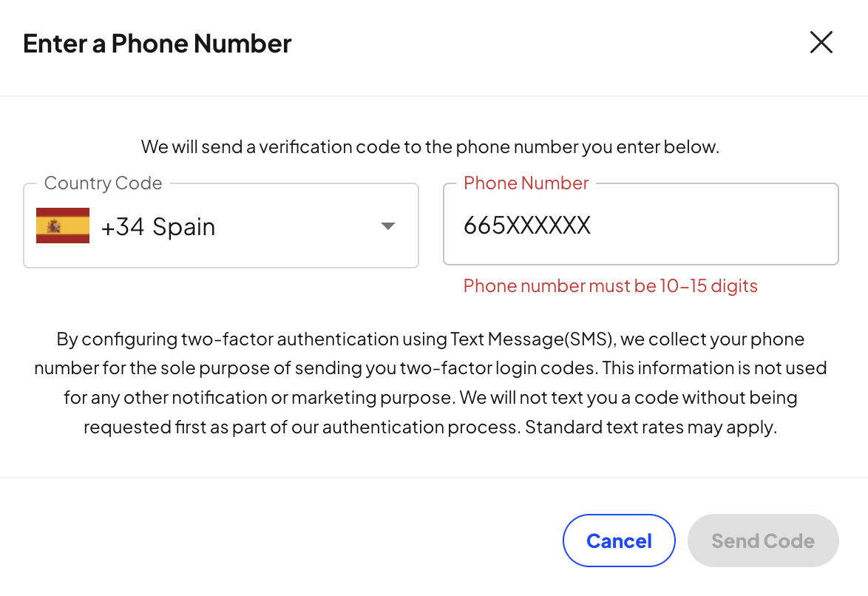Click the verification code instruction sentence

(430, 146)
